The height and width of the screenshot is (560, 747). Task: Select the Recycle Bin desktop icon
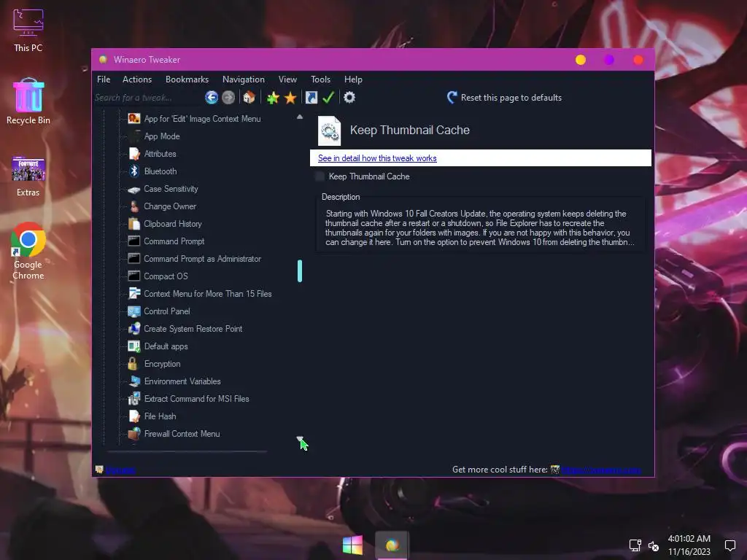(x=28, y=101)
